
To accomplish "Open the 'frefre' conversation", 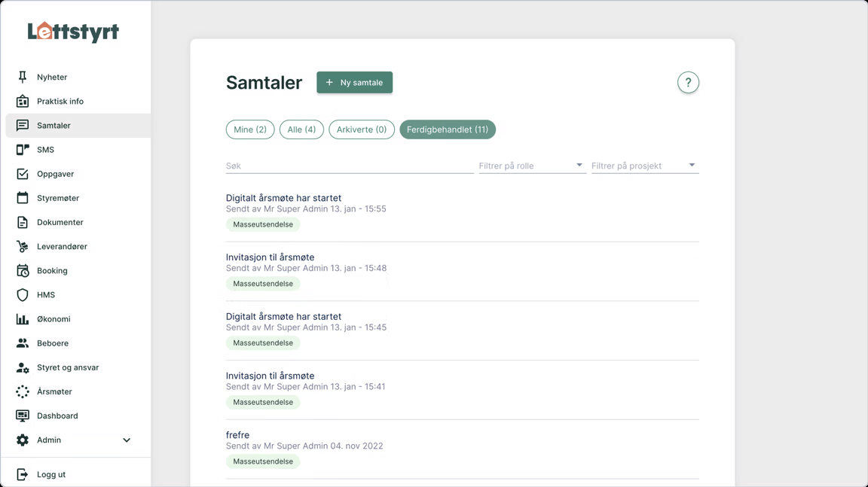I will [238, 435].
